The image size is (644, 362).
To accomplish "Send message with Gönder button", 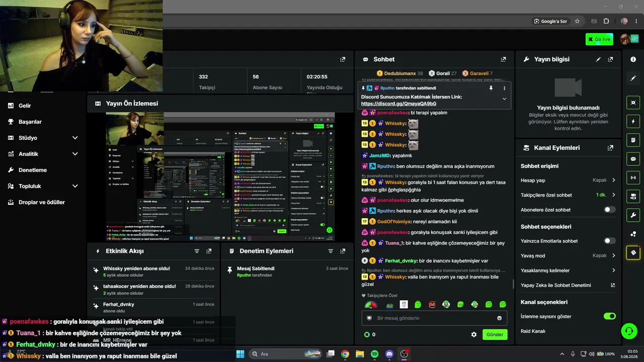I will (x=495, y=334).
